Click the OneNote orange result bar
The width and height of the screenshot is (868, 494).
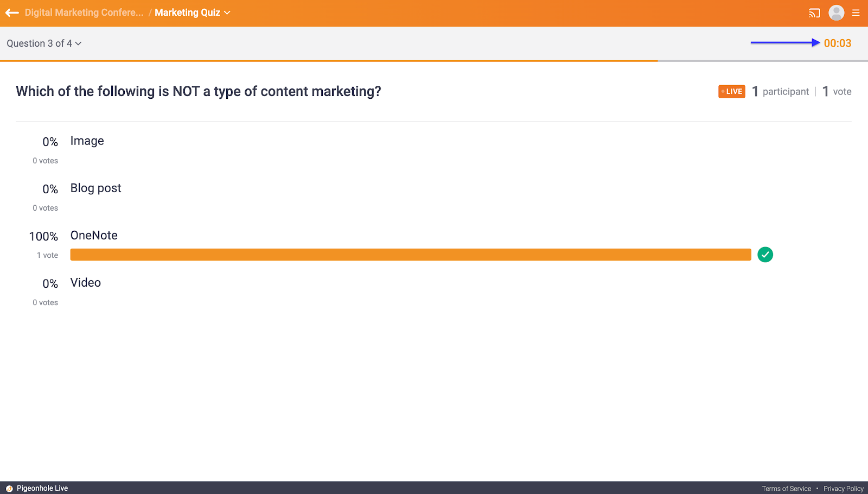point(411,255)
